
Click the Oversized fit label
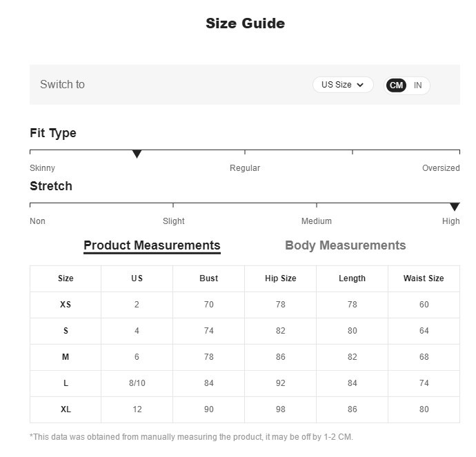tap(441, 168)
